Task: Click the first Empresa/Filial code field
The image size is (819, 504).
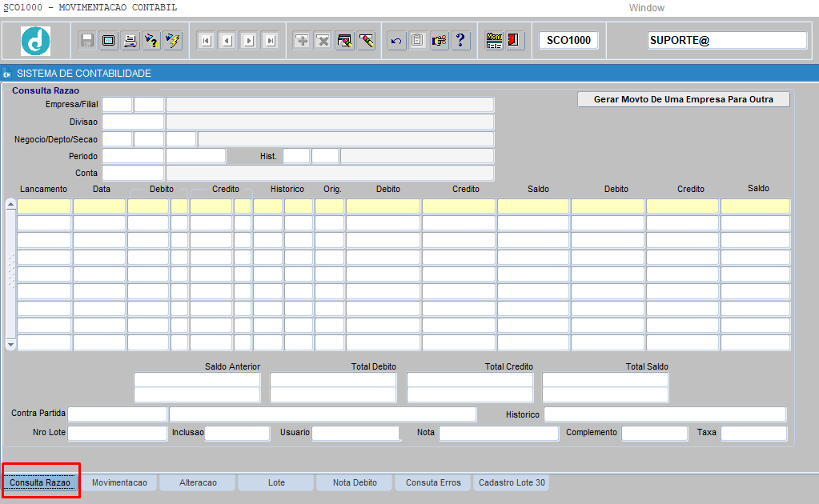Action: pos(117,104)
